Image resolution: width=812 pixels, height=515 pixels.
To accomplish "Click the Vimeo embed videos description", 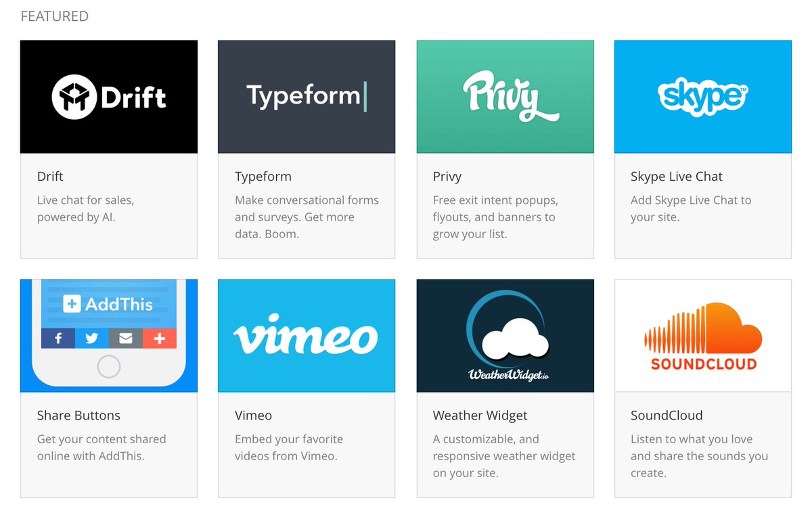I will pos(289,447).
